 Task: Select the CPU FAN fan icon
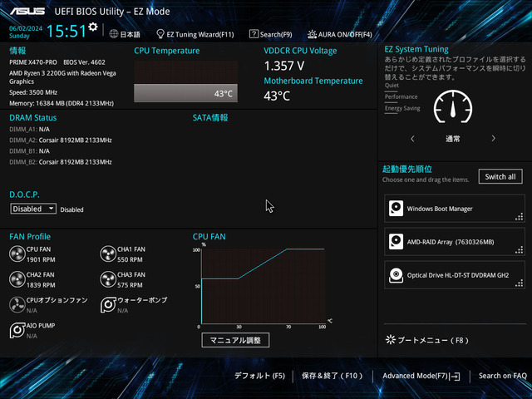point(17,254)
